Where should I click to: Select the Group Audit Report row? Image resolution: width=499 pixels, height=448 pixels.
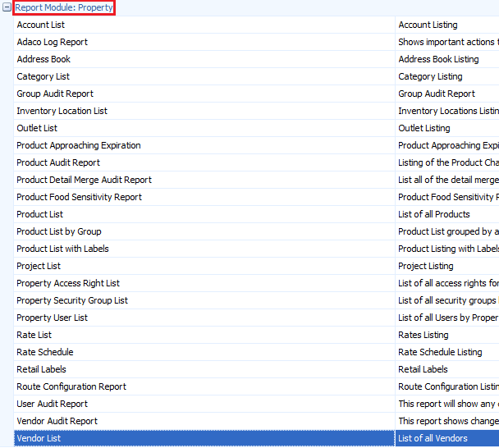(x=55, y=94)
